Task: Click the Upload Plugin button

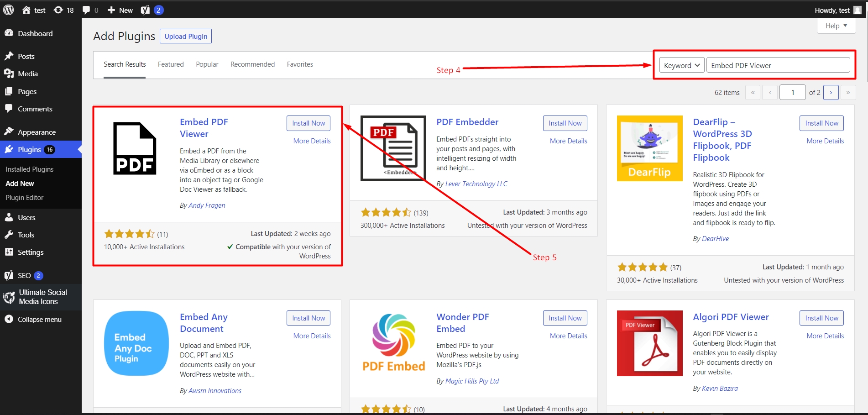Action: click(x=186, y=36)
